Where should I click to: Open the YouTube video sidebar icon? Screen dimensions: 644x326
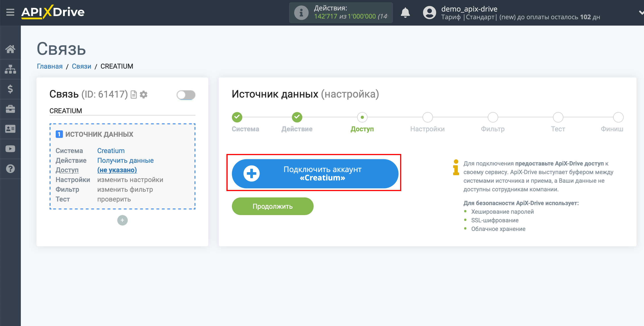pyautogui.click(x=10, y=149)
